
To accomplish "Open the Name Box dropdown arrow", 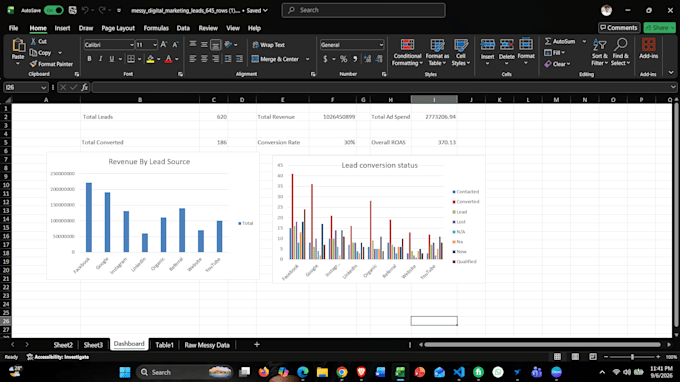I will click(43, 88).
